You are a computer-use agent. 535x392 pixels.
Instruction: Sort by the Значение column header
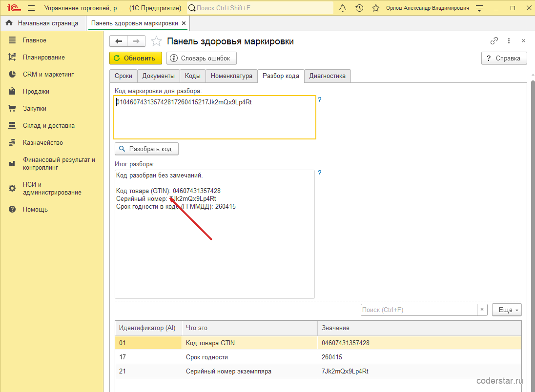point(419,328)
